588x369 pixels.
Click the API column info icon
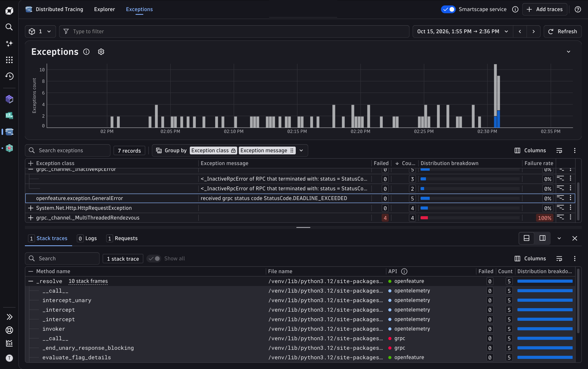pos(404,271)
